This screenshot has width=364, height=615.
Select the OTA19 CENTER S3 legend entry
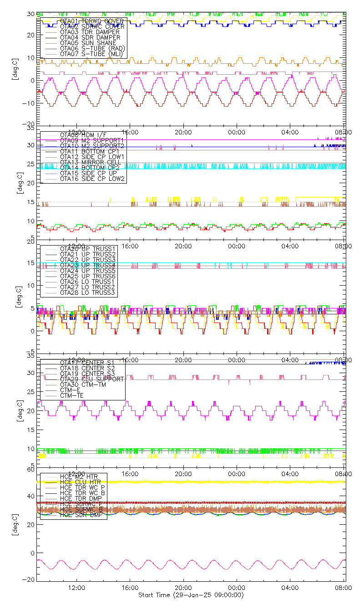[x=87, y=373]
